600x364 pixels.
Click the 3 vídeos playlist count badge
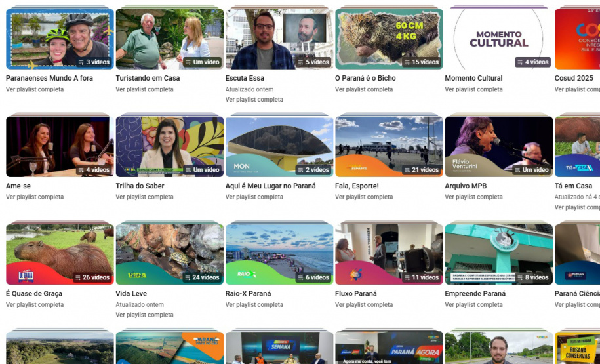94,62
